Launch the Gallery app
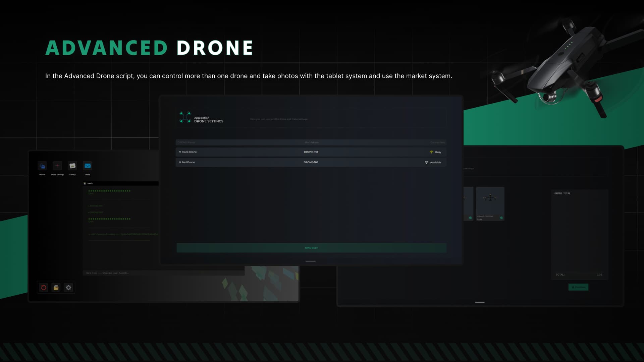644x362 pixels. (x=72, y=165)
